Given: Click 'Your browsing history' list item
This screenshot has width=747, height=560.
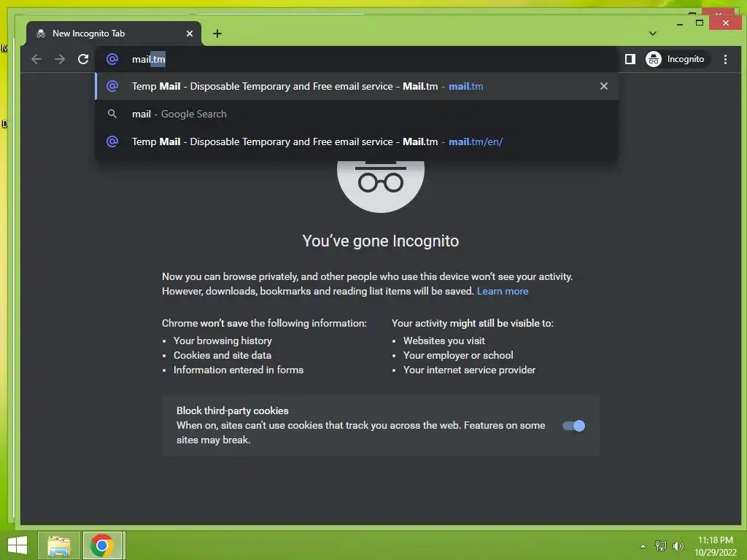Looking at the screenshot, I should 222,341.
